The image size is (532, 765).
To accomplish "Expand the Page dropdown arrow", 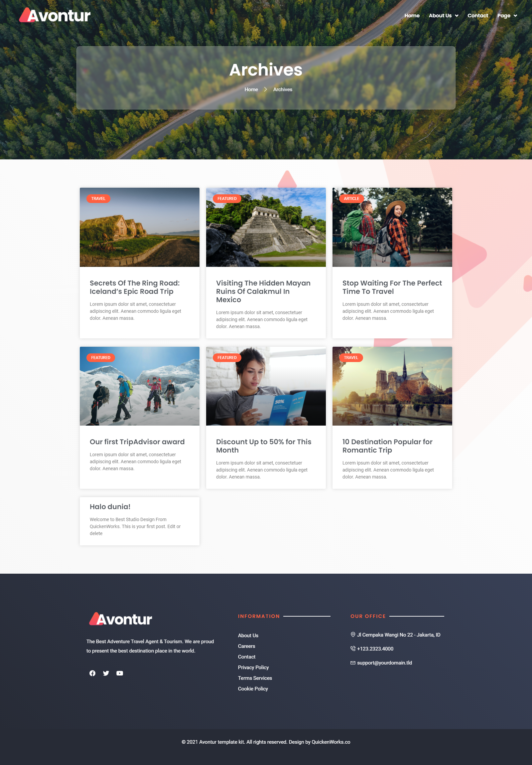I will point(515,16).
